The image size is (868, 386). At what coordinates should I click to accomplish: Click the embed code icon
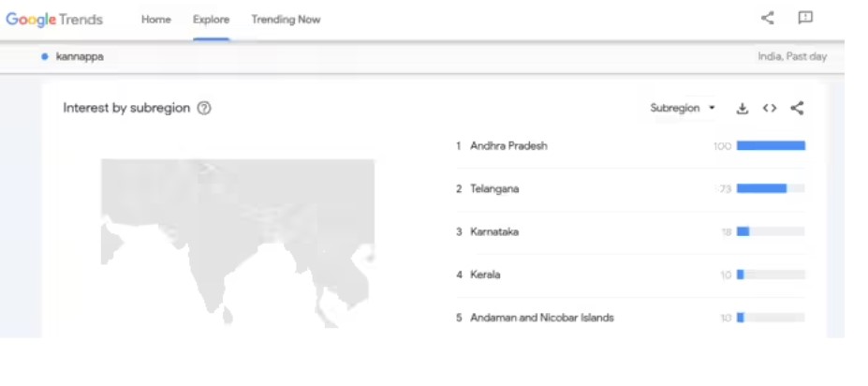pyautogui.click(x=770, y=109)
